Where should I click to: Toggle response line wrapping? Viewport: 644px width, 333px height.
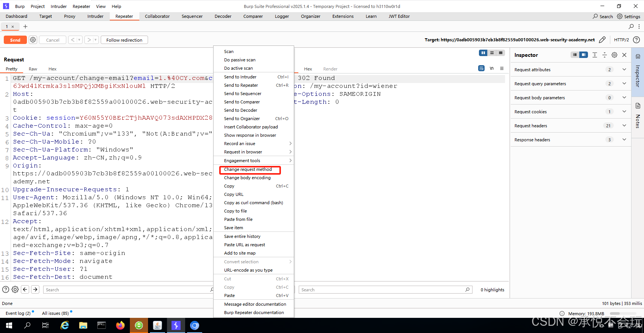481,69
